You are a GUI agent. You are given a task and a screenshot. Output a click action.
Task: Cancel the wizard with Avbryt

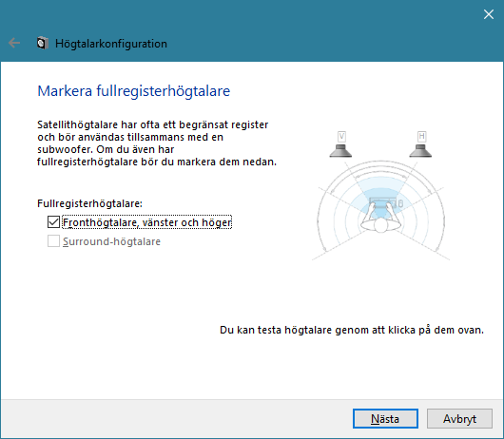[459, 418]
